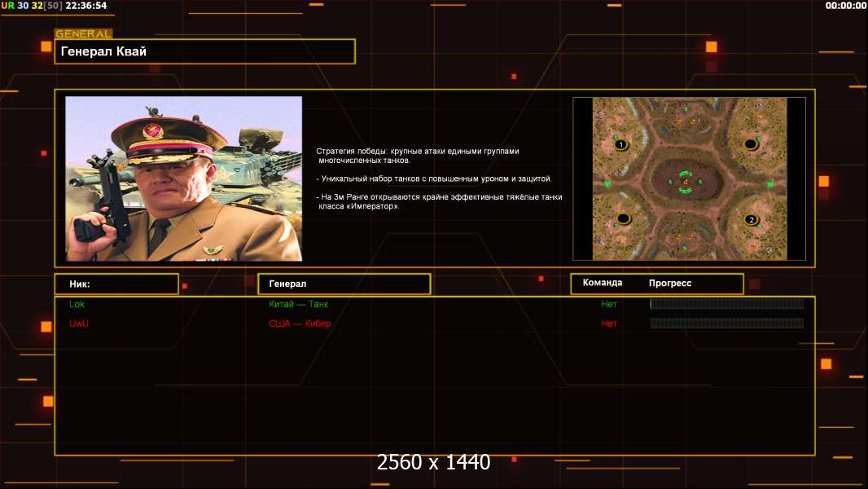Screen dimensions: 868x489
Task: Select player UwU in the list
Action: [x=79, y=324]
